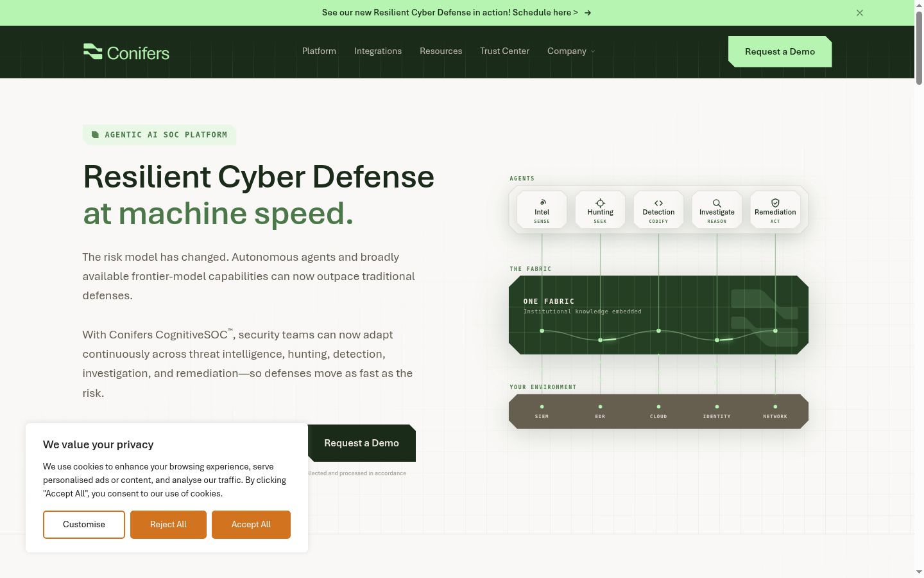Click the Investigate magnifier icon
The width and height of the screenshot is (924, 578).
[x=717, y=203]
